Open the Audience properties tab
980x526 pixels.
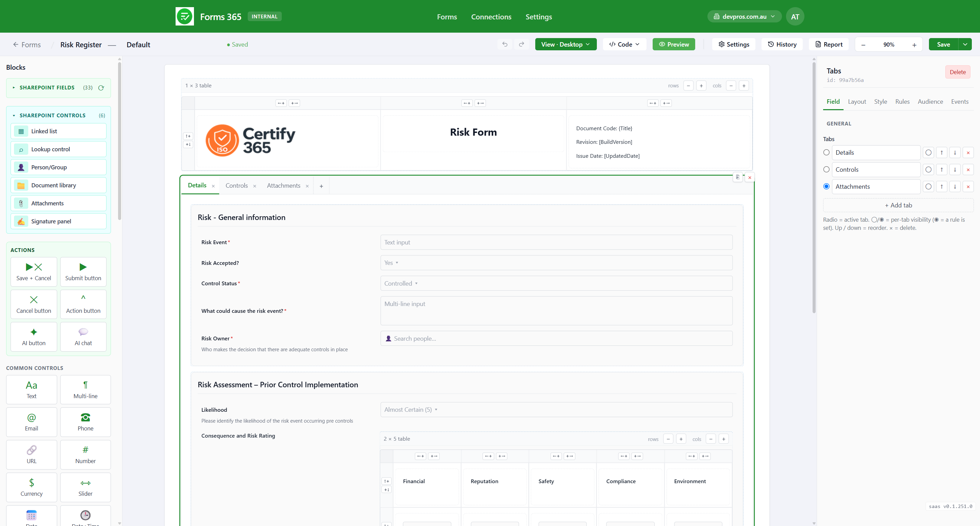(x=930, y=101)
